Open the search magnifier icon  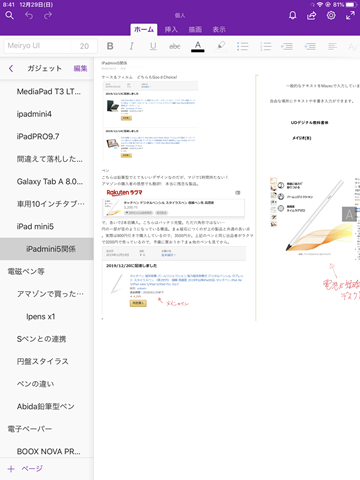click(x=10, y=15)
